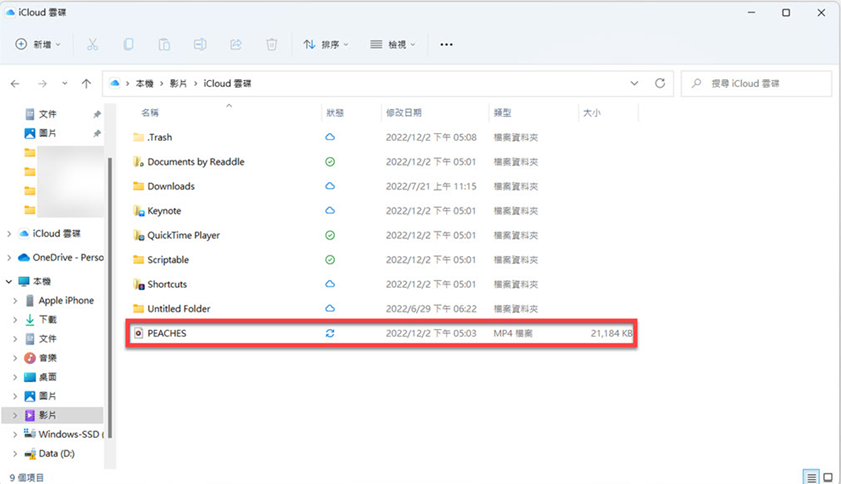This screenshot has width=841, height=484.
Task: Refresh the iCloud folder view
Action: [x=660, y=83]
